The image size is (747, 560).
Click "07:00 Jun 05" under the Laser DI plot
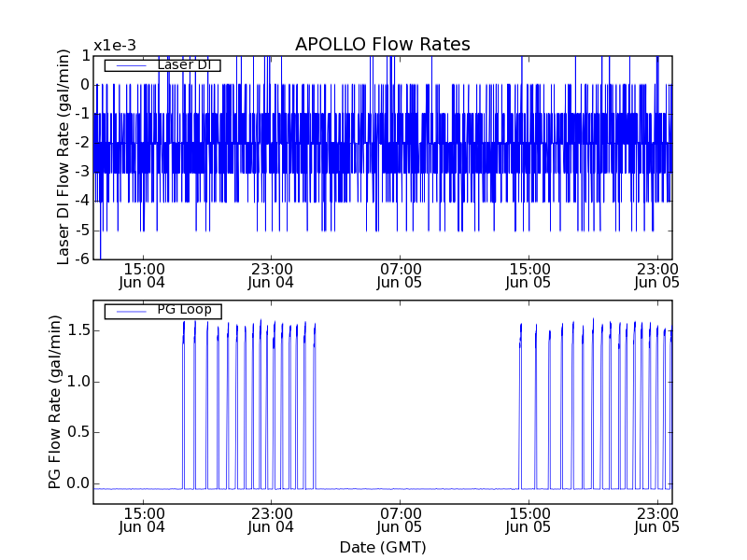coord(400,275)
